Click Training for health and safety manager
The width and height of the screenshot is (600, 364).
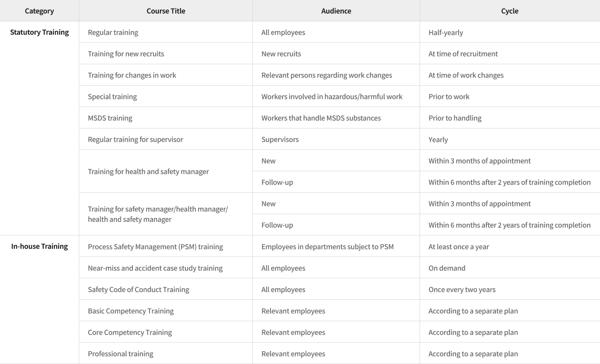coord(148,172)
